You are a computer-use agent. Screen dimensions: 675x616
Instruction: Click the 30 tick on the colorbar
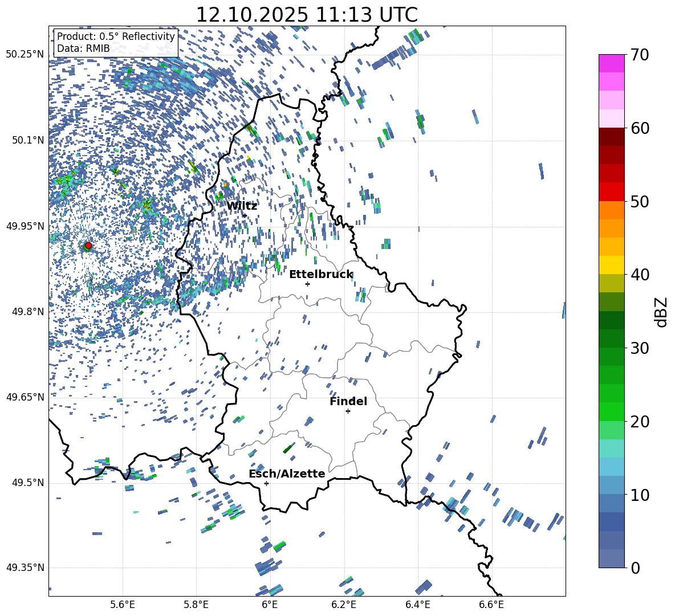(x=640, y=348)
